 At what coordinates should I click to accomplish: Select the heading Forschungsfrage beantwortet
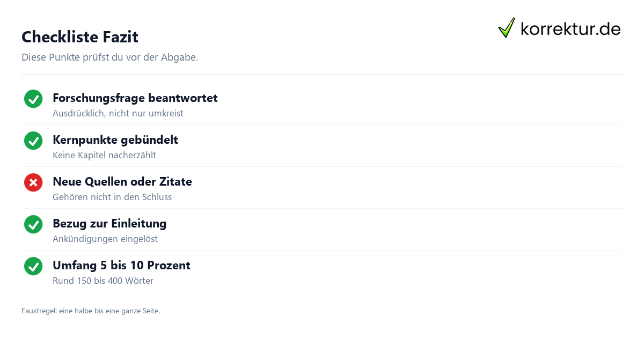(x=135, y=98)
